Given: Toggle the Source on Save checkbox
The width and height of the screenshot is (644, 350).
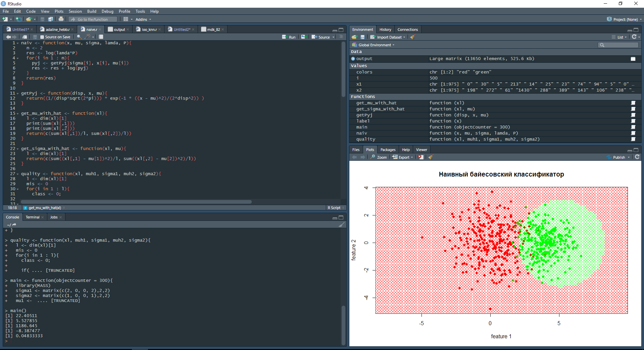Looking at the screenshot, I should pos(42,37).
